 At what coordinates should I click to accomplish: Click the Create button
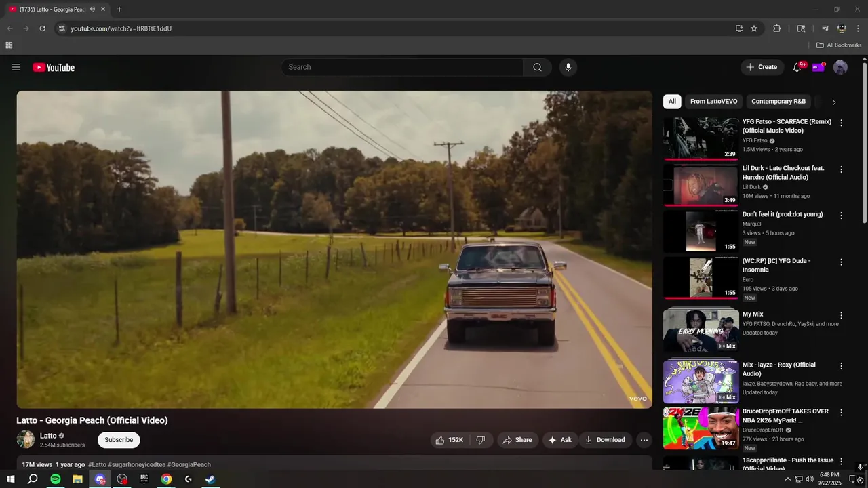tap(762, 67)
